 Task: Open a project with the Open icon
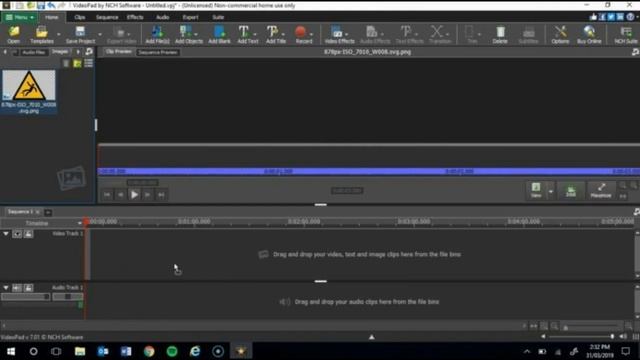pos(13,34)
